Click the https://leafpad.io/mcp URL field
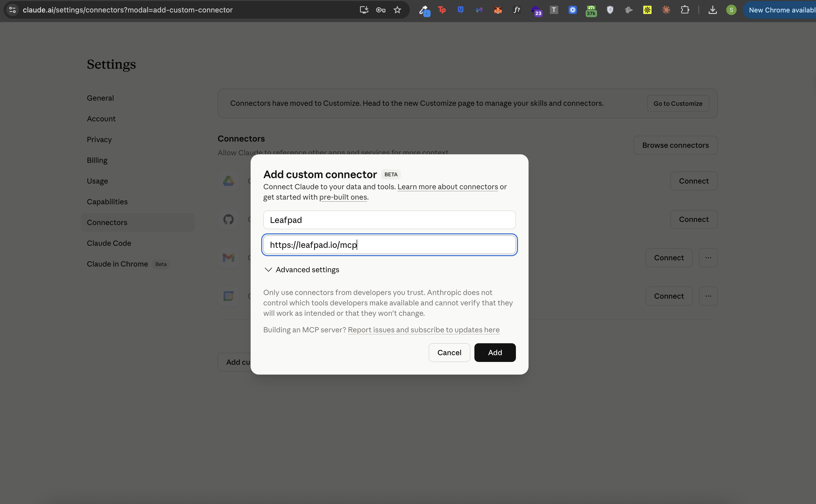Screen dimensions: 816x504 click(389, 245)
